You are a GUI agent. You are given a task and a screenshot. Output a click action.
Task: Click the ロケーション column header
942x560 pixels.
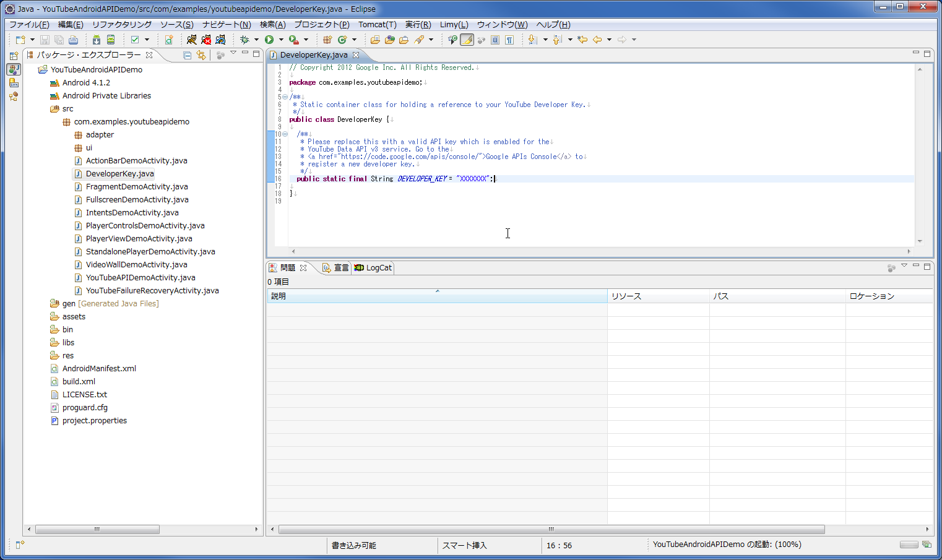889,296
